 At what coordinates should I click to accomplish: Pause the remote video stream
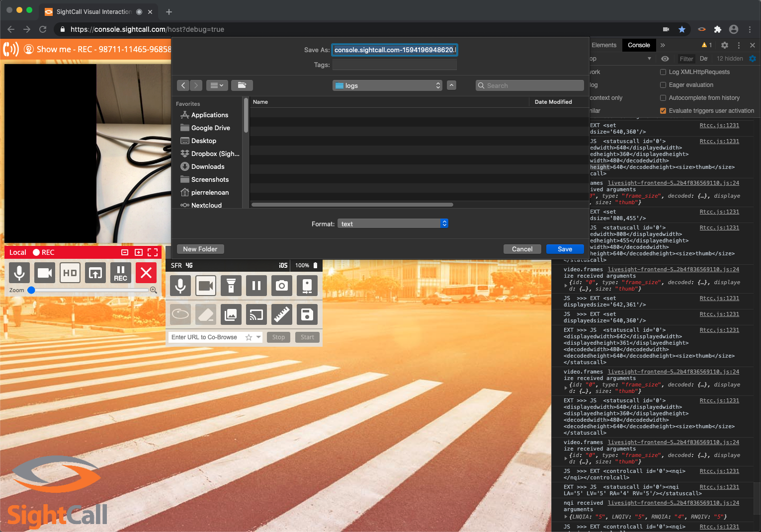pyautogui.click(x=256, y=286)
